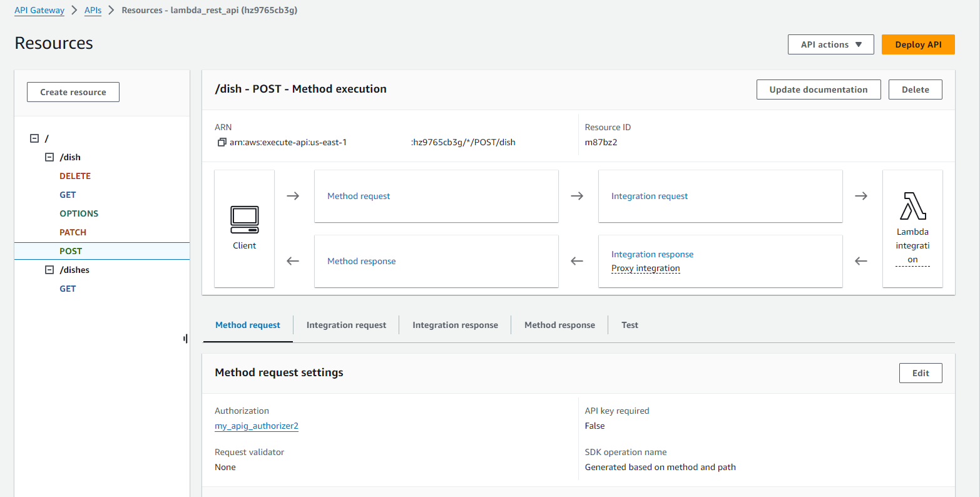The height and width of the screenshot is (497, 980).
Task: Switch to the Integration request tab
Action: tap(346, 325)
